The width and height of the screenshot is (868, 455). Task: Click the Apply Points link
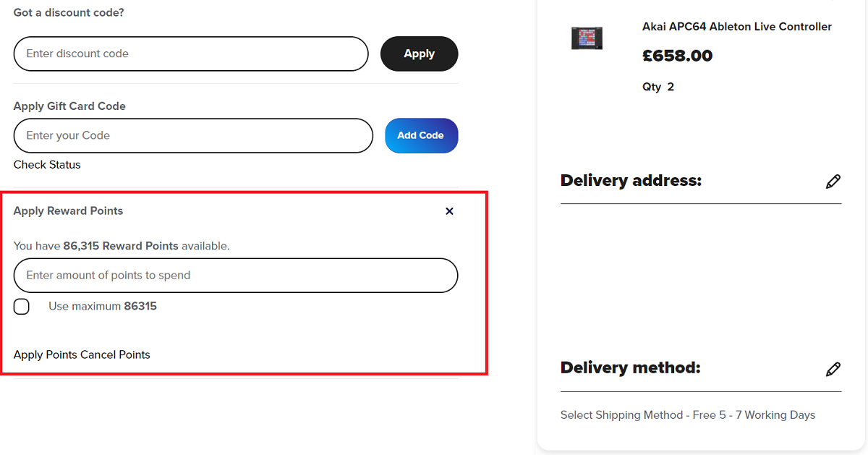coord(46,355)
